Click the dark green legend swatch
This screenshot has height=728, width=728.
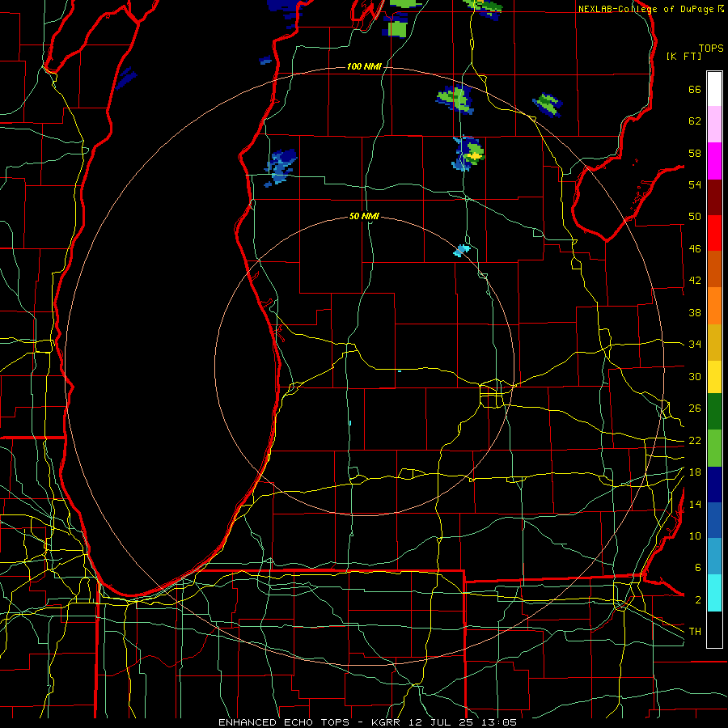pos(714,412)
